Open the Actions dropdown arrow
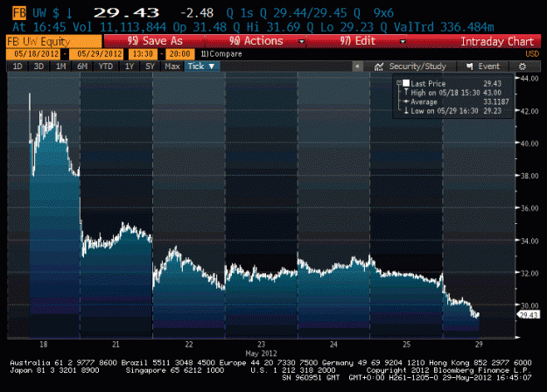Screen dimensions: 547x392 (x=301, y=41)
